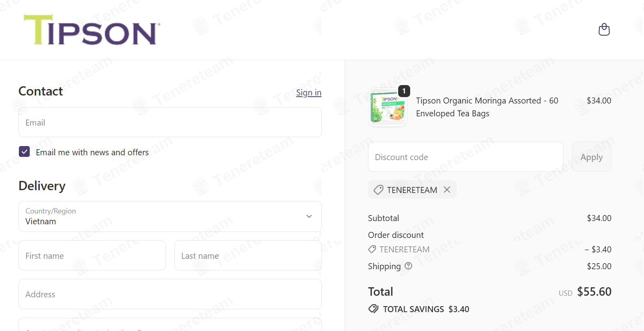Click the product name Tipson Organic Moringa Assorted
Screen dimensions: 644x331
pos(487,107)
